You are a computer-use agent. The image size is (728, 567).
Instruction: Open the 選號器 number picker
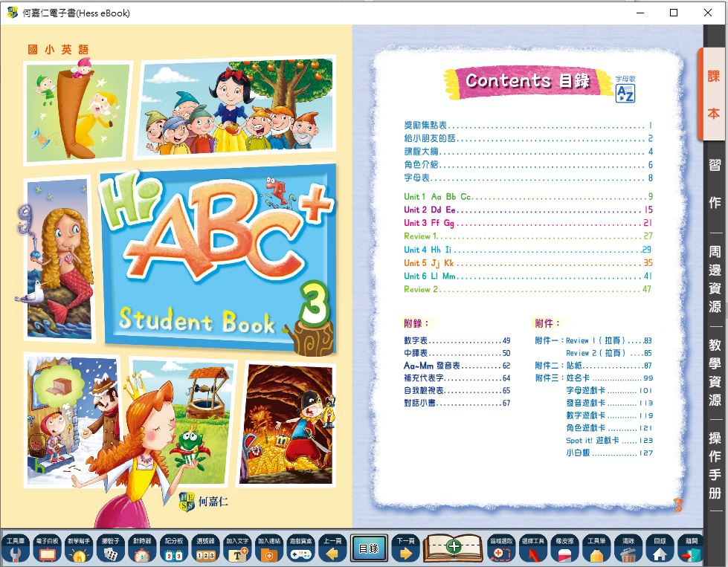pyautogui.click(x=206, y=548)
